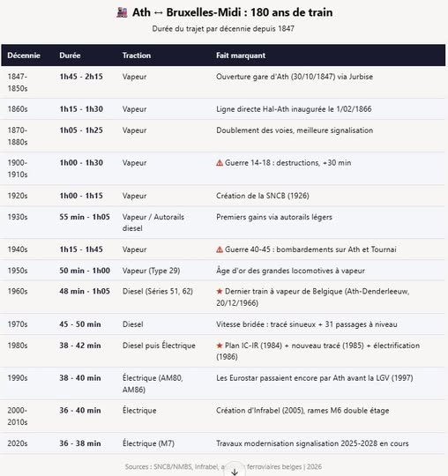Image resolution: width=448 pixels, height=476 pixels.
Task: Click the Décennie column header
Action: point(24,56)
